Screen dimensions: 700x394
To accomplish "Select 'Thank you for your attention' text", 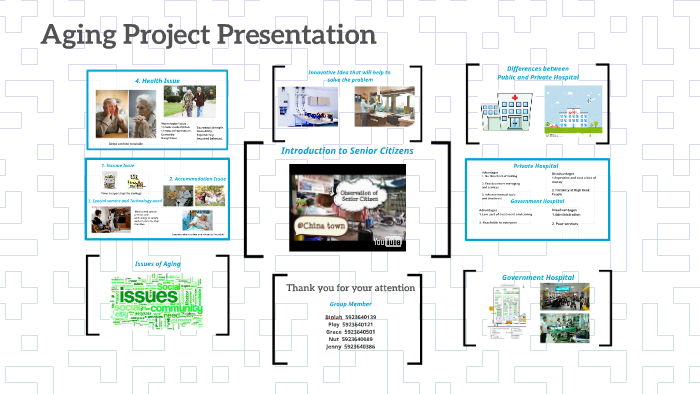I will [350, 288].
